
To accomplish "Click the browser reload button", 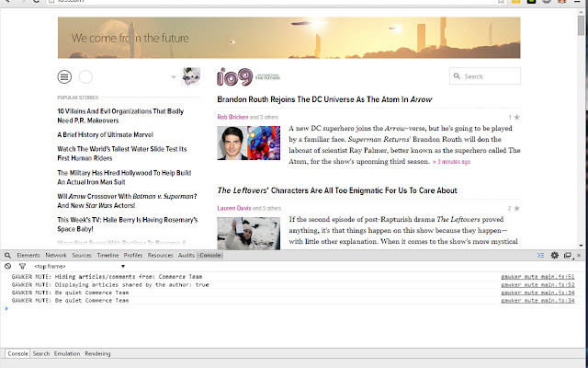I will pos(36,2).
